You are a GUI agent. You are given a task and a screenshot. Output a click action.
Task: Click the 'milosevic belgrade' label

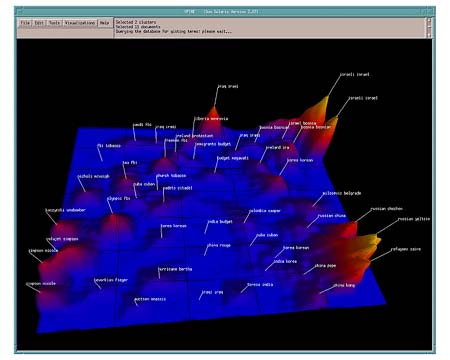342,193
